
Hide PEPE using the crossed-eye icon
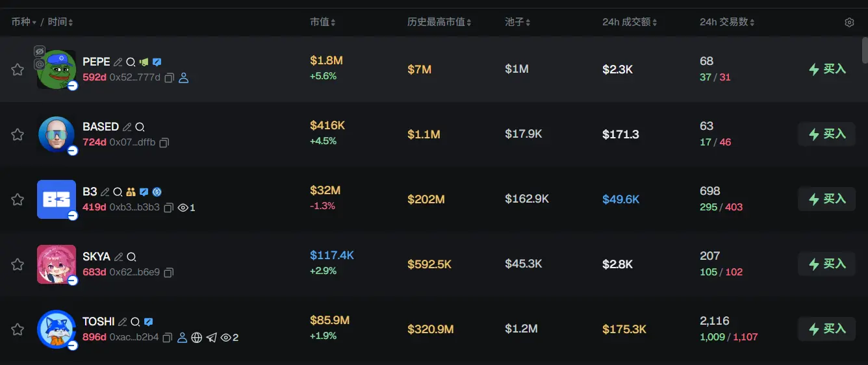coord(39,51)
